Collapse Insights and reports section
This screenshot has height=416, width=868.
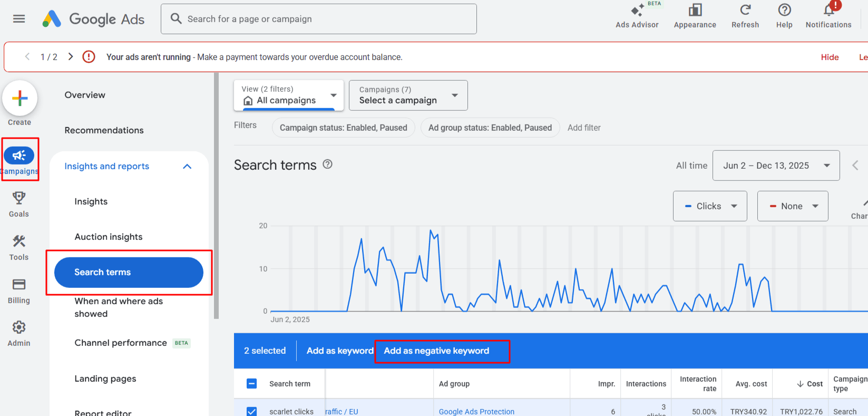pos(187,166)
